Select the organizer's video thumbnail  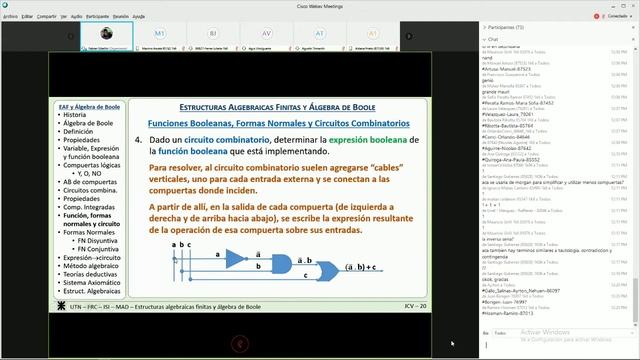(107, 36)
